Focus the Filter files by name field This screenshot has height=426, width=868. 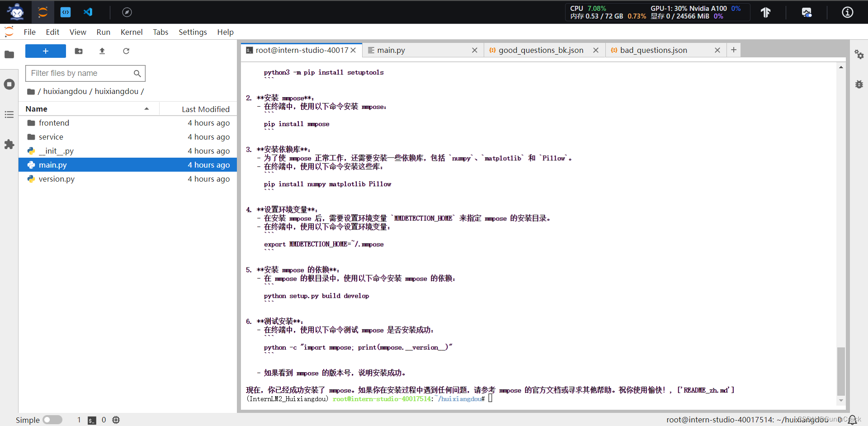pos(85,73)
